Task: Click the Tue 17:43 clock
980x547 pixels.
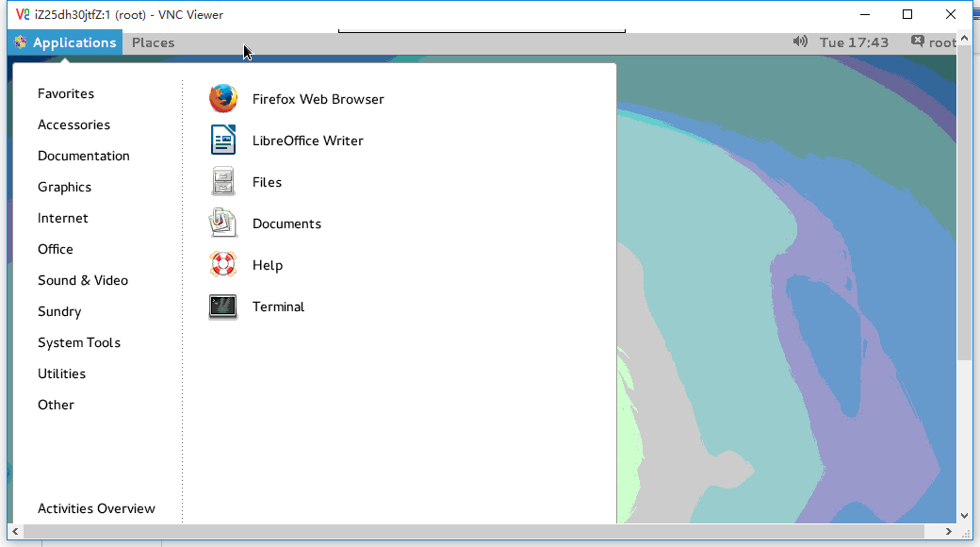Action: coord(854,42)
